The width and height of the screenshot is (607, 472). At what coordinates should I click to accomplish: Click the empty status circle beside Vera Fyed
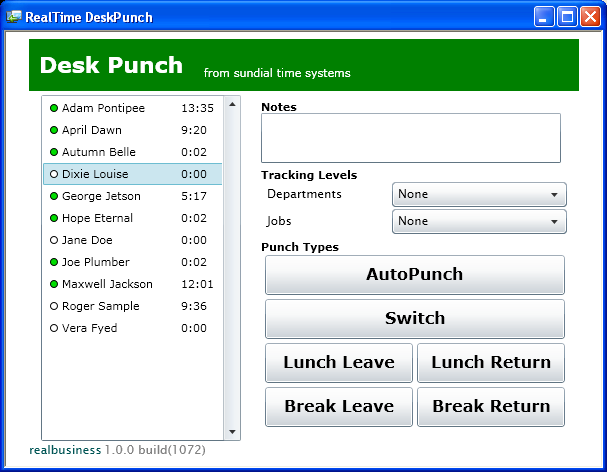(54, 328)
